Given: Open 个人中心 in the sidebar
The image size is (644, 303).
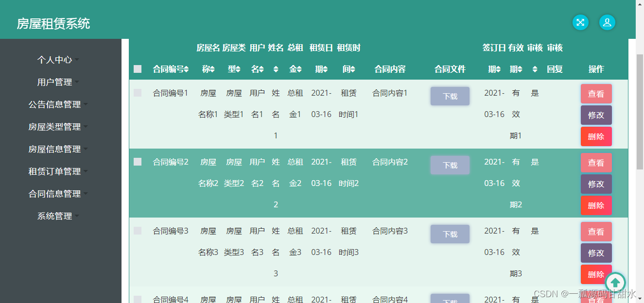Looking at the screenshot, I should tap(56, 60).
